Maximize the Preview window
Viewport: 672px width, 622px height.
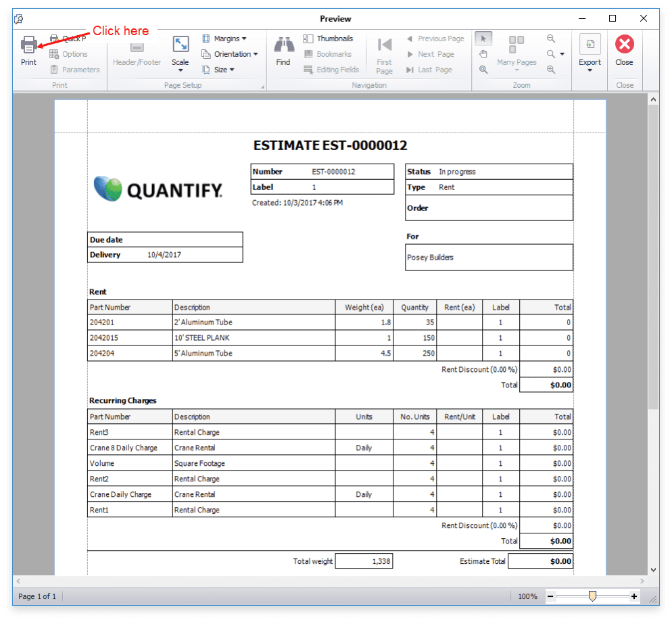click(613, 18)
